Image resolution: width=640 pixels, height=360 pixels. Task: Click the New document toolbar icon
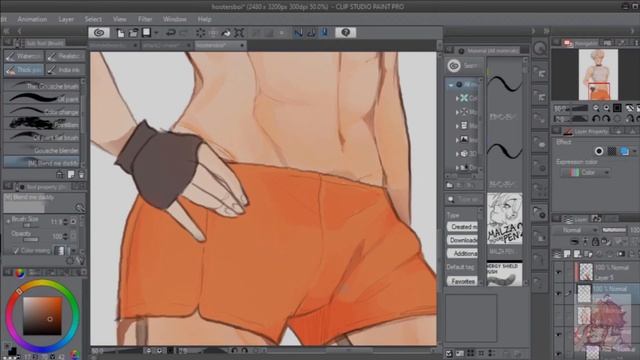point(120,33)
